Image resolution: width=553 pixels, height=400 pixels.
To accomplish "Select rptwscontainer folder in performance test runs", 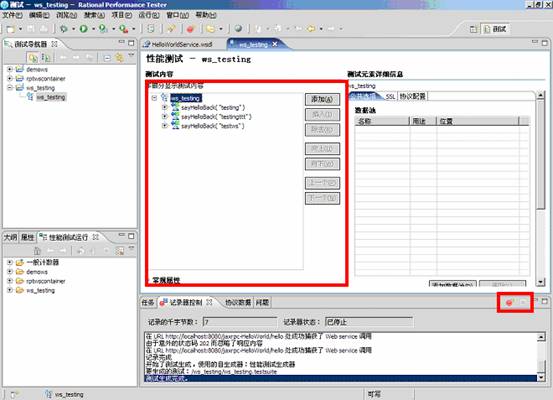I will (x=45, y=281).
